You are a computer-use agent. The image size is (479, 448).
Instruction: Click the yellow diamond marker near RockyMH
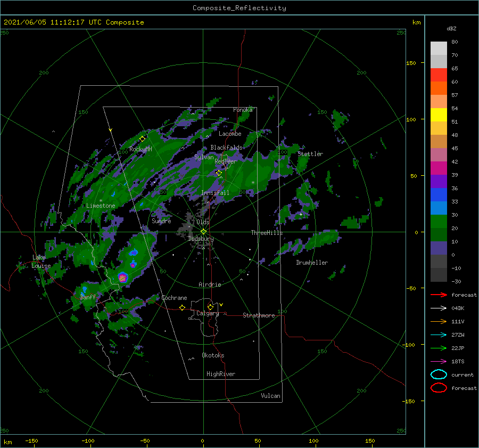pyautogui.click(x=142, y=139)
